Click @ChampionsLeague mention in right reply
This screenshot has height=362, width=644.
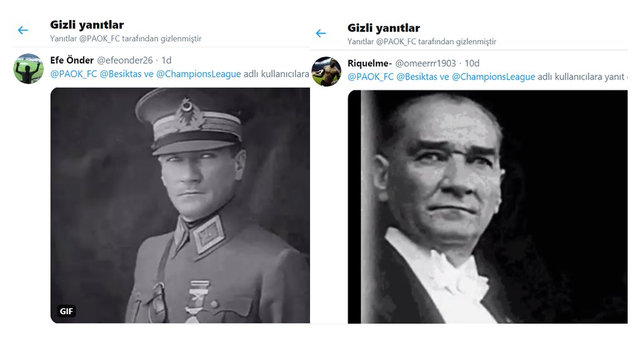coord(493,77)
